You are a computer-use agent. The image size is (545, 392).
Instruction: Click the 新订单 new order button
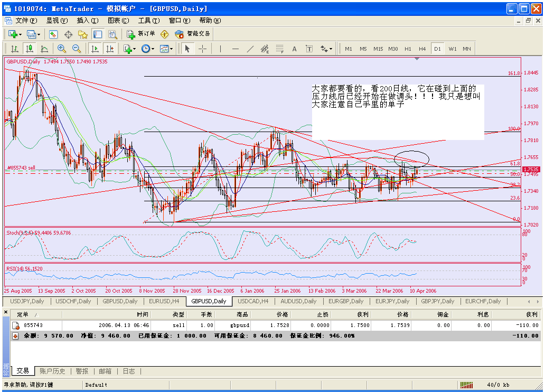[141, 34]
